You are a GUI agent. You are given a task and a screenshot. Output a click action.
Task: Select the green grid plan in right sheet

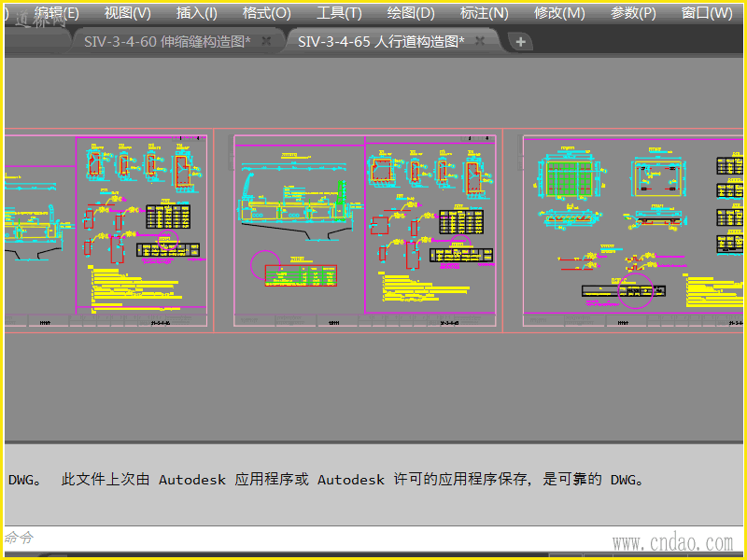[x=570, y=178]
